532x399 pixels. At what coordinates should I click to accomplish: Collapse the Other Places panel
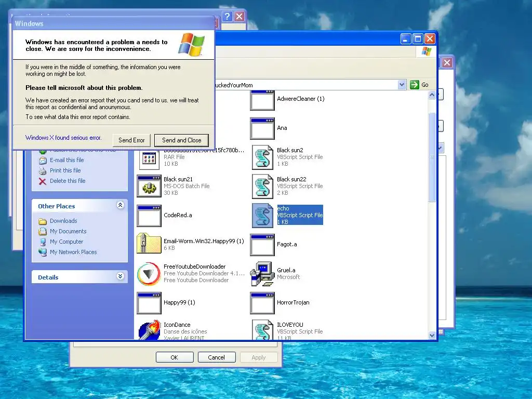[120, 205]
